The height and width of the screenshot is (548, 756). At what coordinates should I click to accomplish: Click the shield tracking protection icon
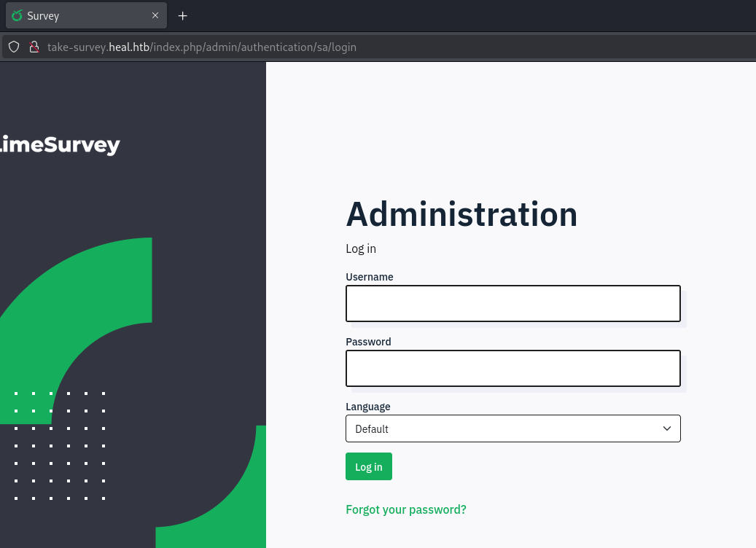14,47
